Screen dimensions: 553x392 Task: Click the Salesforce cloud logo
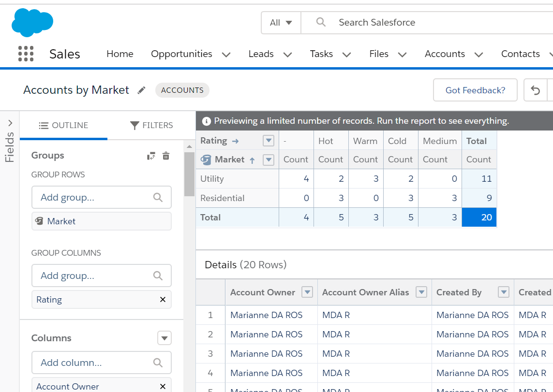point(32,23)
